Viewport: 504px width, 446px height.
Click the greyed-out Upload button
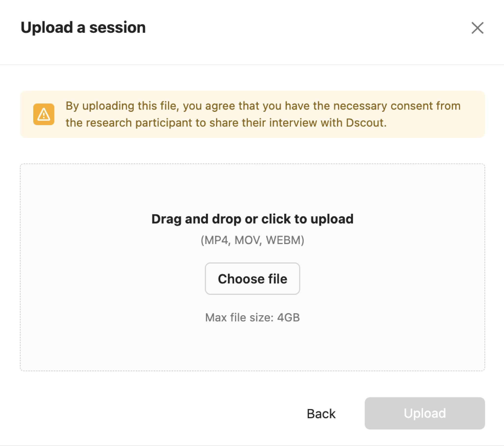coord(425,413)
